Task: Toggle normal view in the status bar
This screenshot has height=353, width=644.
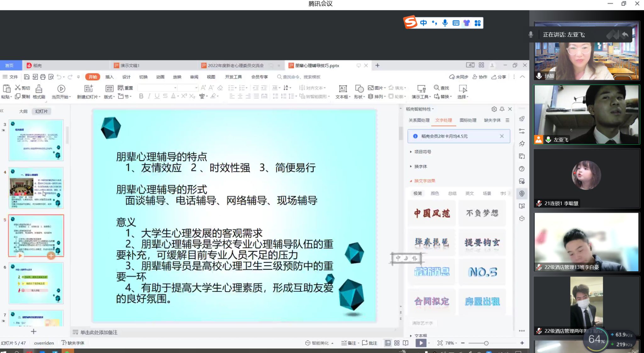Action: pos(388,343)
